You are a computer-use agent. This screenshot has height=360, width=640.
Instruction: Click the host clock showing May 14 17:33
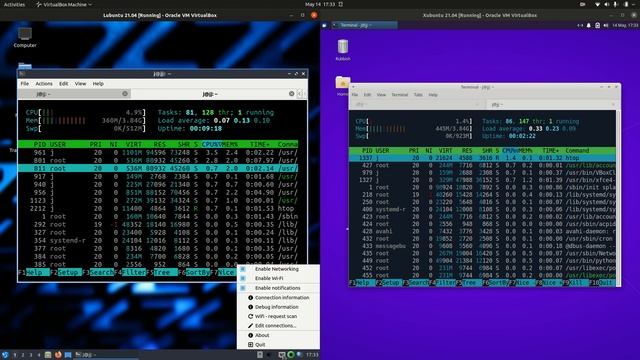tap(320, 4)
